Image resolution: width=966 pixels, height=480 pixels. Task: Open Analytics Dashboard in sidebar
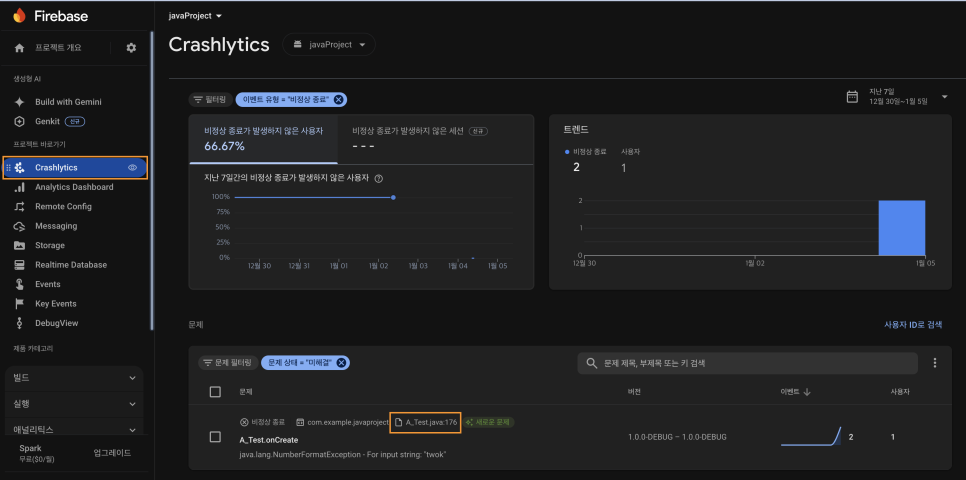click(x=74, y=187)
